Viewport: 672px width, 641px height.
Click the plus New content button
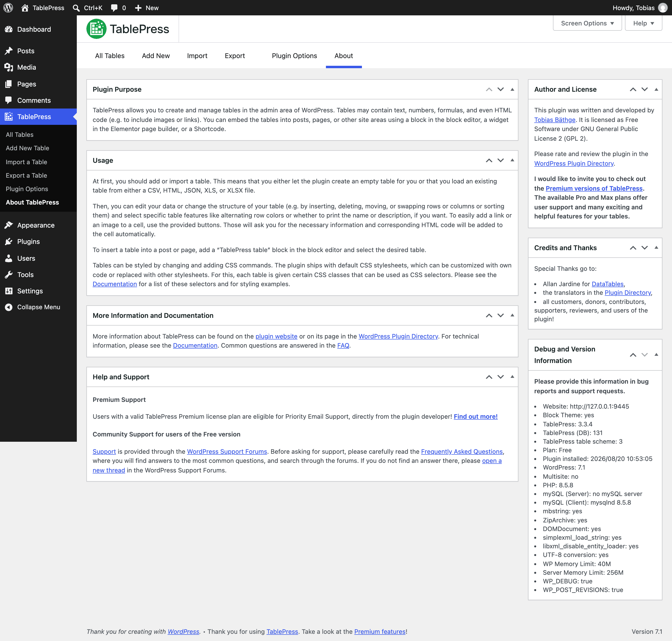click(147, 7)
